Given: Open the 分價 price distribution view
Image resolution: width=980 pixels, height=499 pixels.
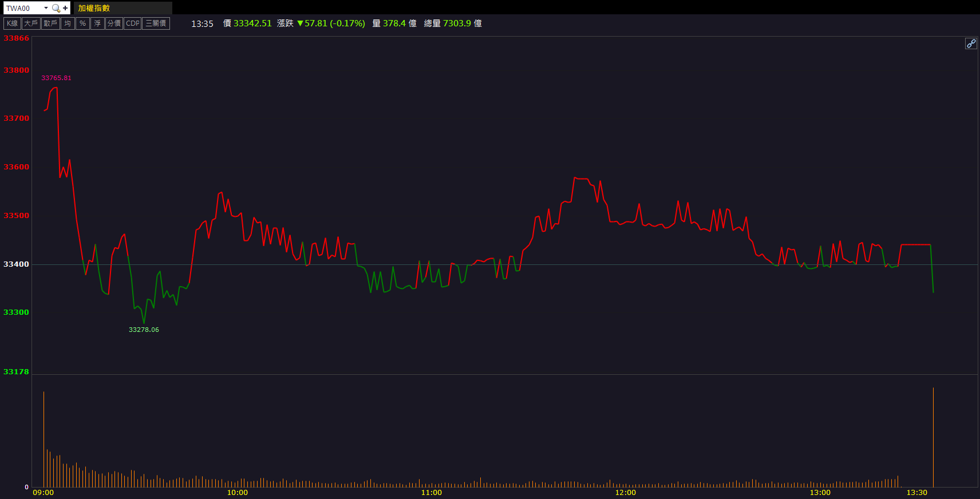Looking at the screenshot, I should [x=114, y=23].
